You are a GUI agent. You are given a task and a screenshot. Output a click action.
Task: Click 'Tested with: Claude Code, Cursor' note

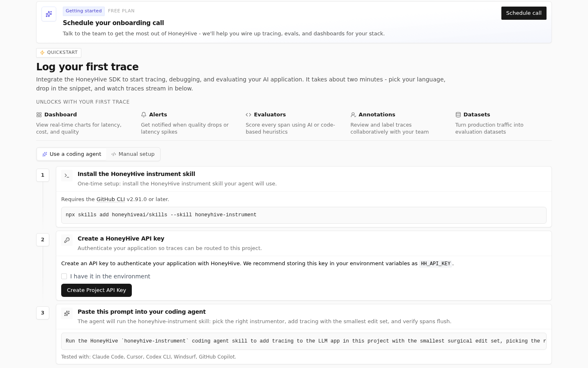click(x=149, y=357)
